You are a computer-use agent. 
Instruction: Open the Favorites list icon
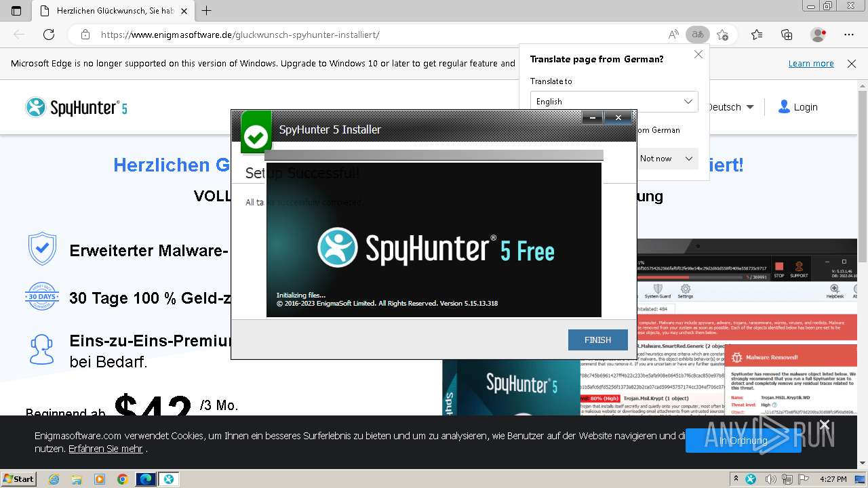click(x=757, y=35)
